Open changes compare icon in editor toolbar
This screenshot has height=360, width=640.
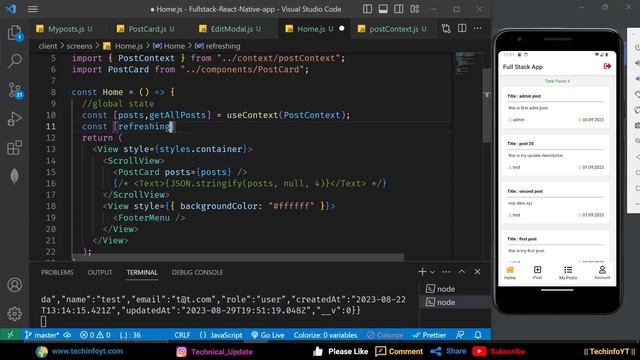coord(446,28)
